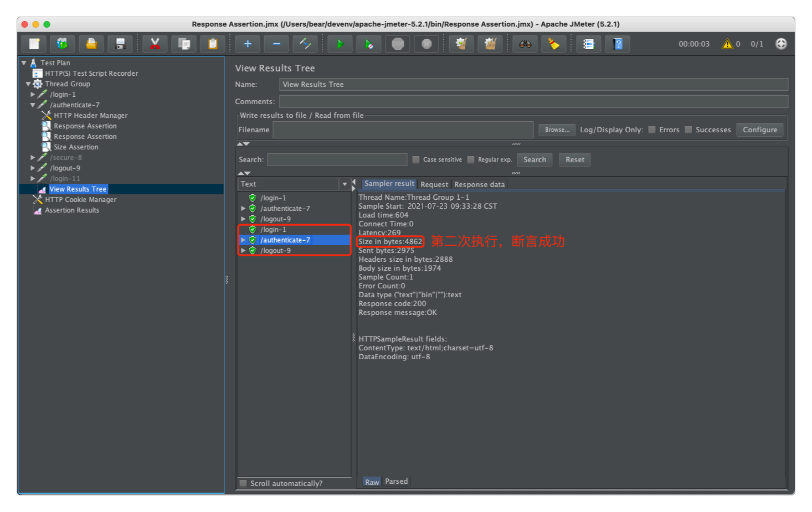Click the Browse... button
The image size is (812, 512).
click(x=557, y=130)
